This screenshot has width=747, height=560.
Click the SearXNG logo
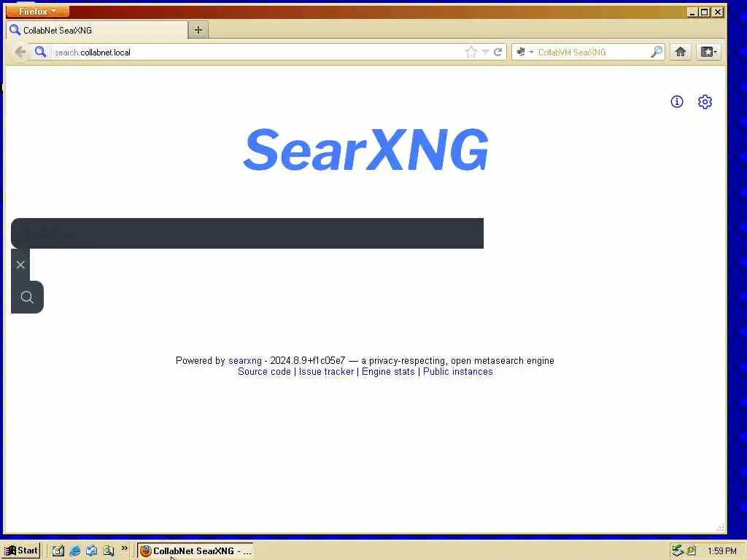click(x=366, y=149)
